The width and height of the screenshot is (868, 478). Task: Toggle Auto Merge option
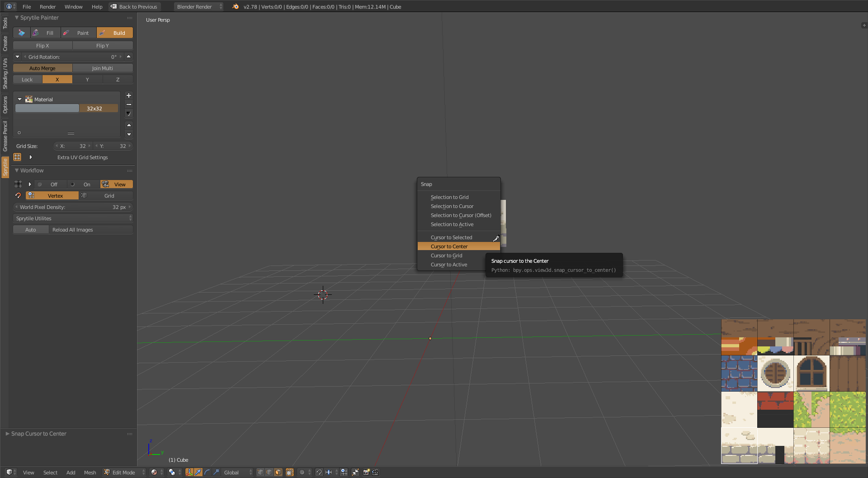point(42,68)
